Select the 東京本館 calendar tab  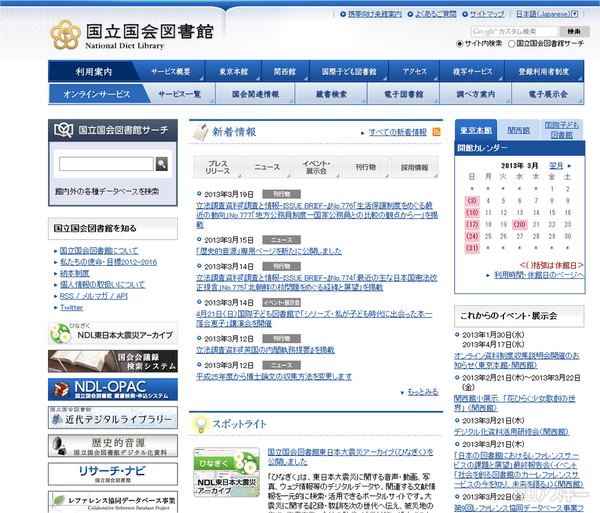click(476, 130)
